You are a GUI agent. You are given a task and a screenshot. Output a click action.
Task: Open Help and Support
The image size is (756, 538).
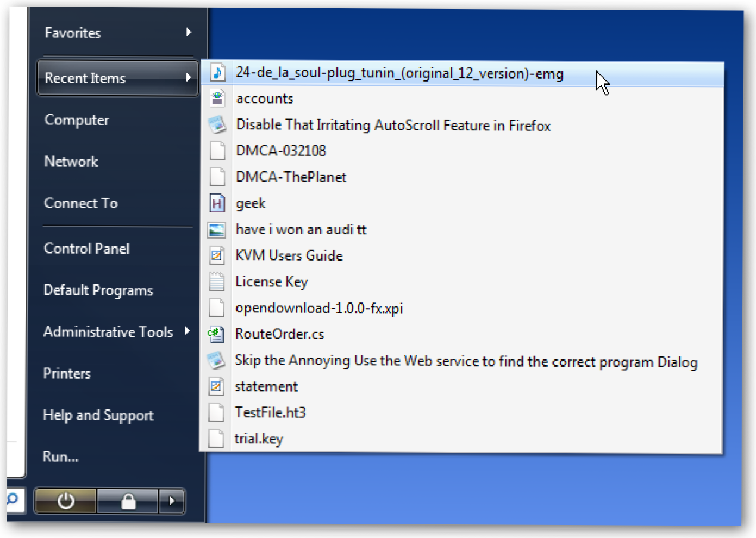(x=98, y=415)
